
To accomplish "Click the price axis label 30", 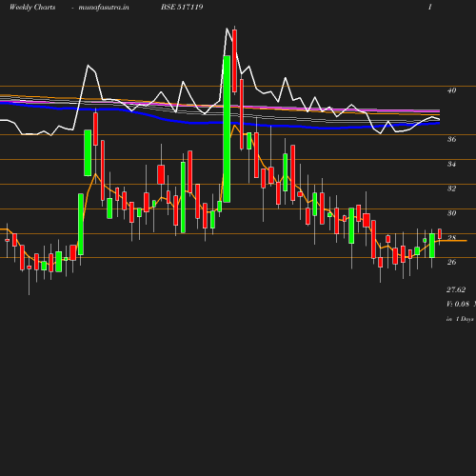I will [x=451, y=213].
